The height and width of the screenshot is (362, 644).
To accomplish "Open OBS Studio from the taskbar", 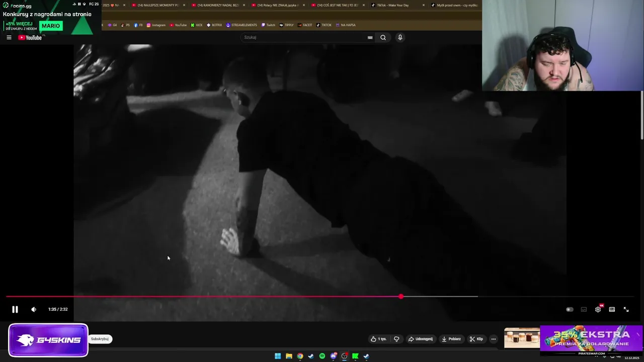I will 344,356.
